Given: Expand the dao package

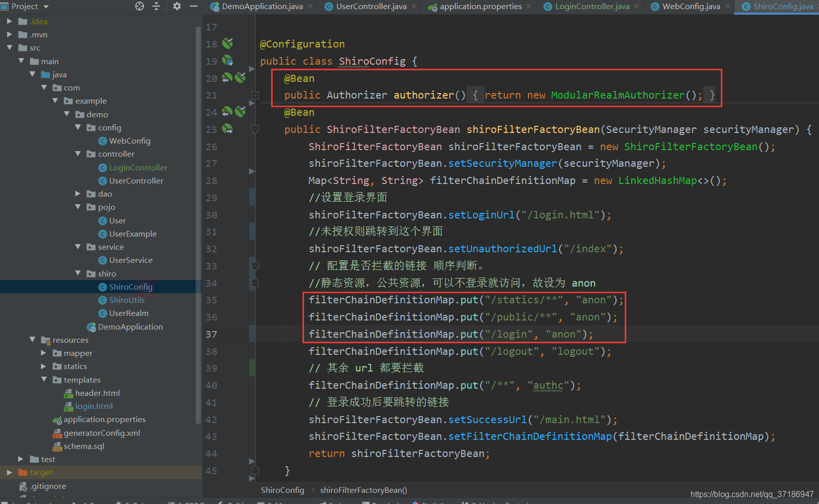Looking at the screenshot, I should pos(78,194).
